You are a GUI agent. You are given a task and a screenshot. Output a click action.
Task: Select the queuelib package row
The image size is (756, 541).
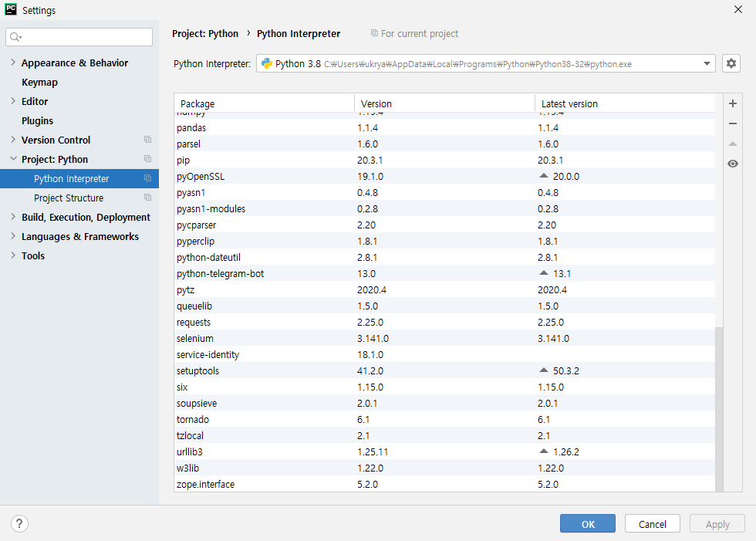coord(444,306)
